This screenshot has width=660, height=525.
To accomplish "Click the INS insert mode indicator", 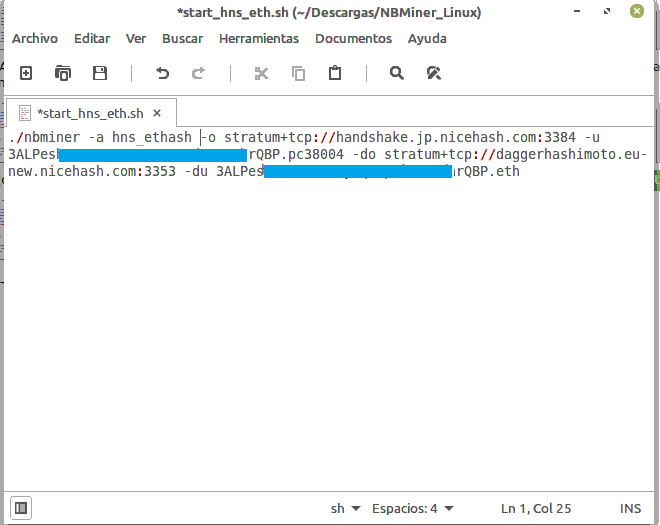I will point(630,509).
